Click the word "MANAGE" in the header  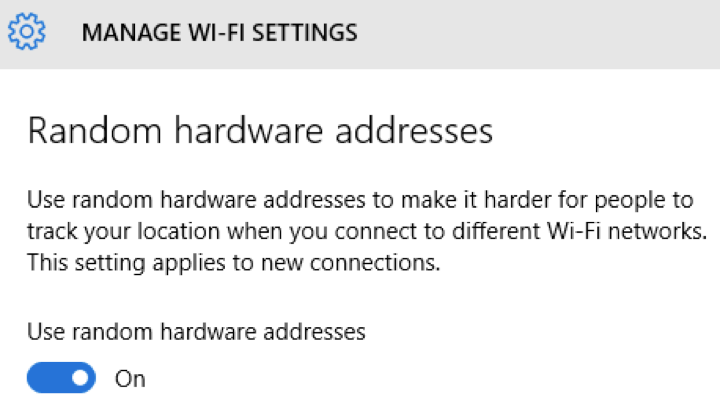coord(125,33)
